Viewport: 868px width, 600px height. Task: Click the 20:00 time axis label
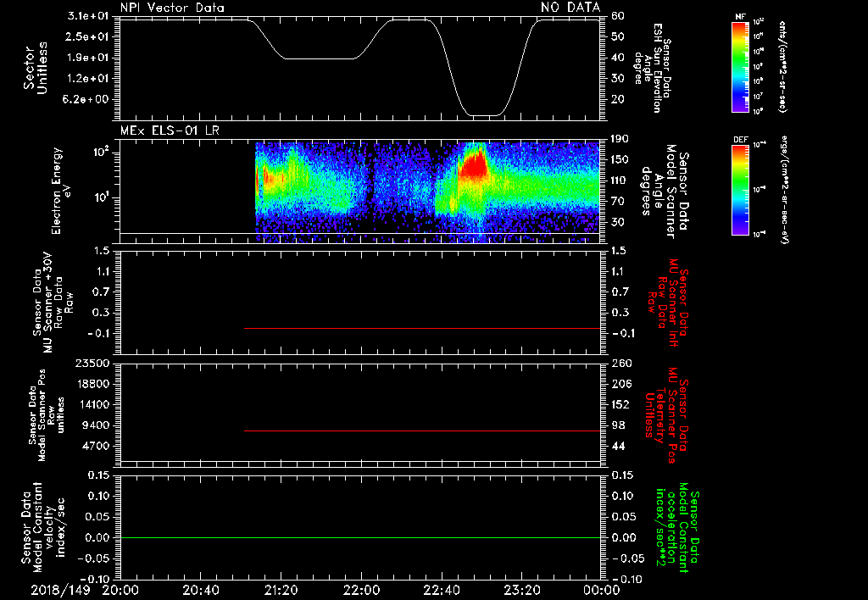(x=120, y=590)
